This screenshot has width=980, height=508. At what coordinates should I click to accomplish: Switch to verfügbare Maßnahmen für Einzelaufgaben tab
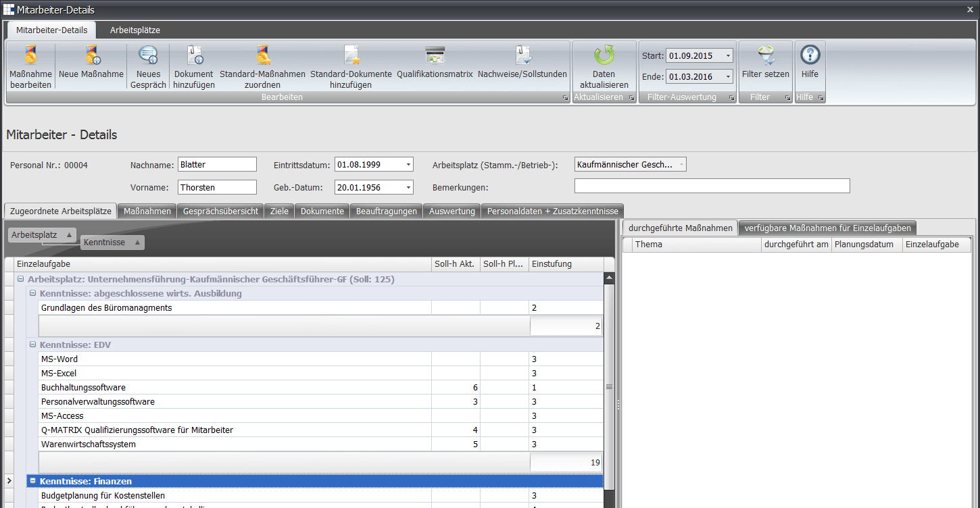tap(827, 228)
